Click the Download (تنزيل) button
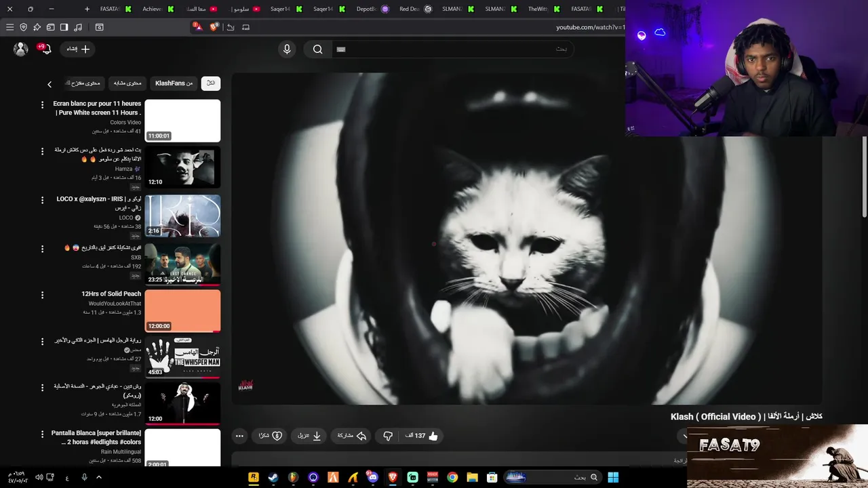The image size is (868, 488). [309, 436]
